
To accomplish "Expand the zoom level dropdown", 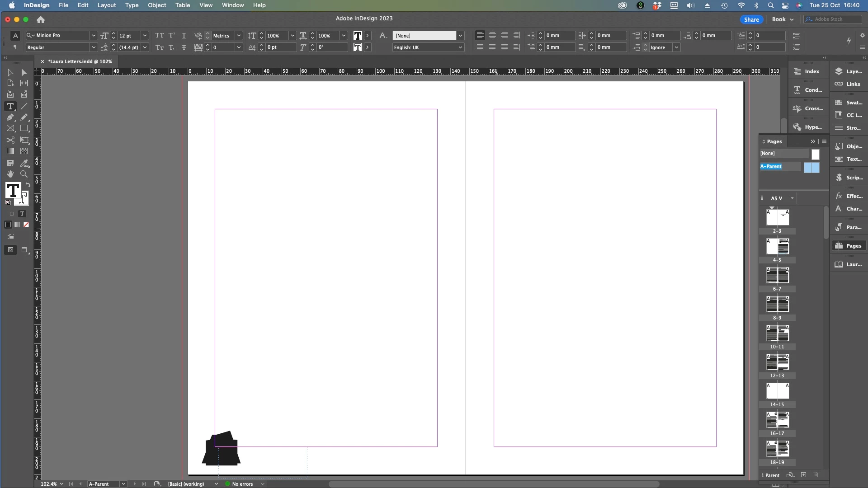I will tap(61, 484).
